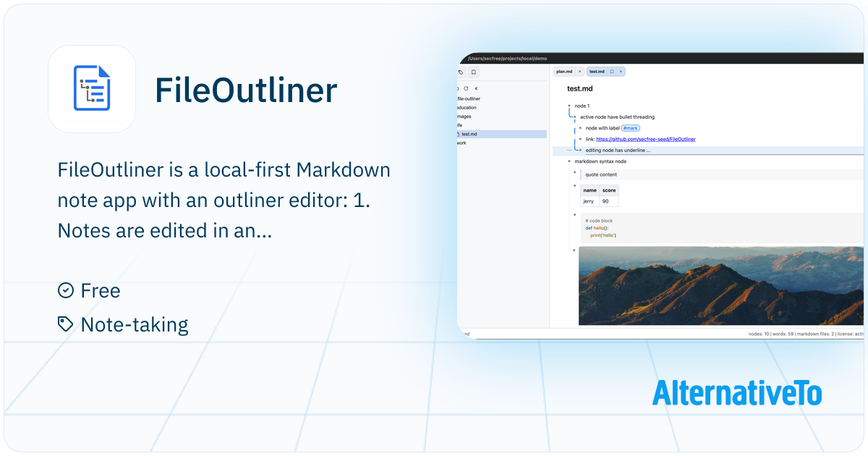
Task: Click the bullet of 'node with label'
Action: 580,128
